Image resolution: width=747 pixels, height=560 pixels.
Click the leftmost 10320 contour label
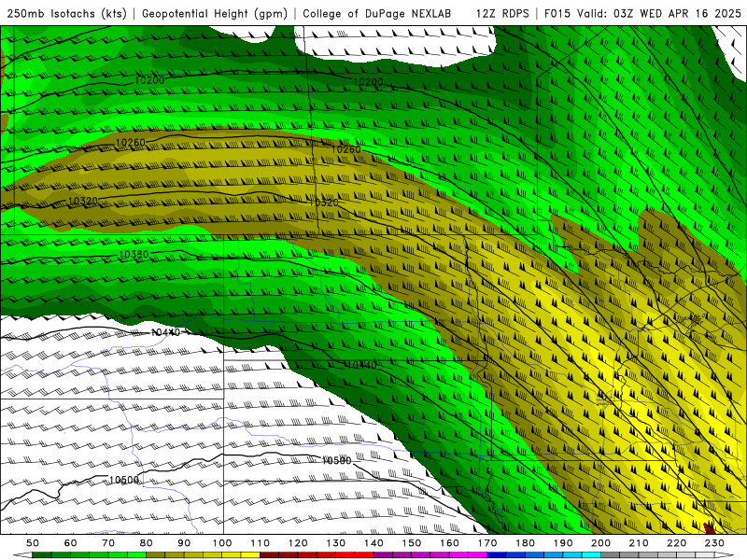click(x=83, y=201)
